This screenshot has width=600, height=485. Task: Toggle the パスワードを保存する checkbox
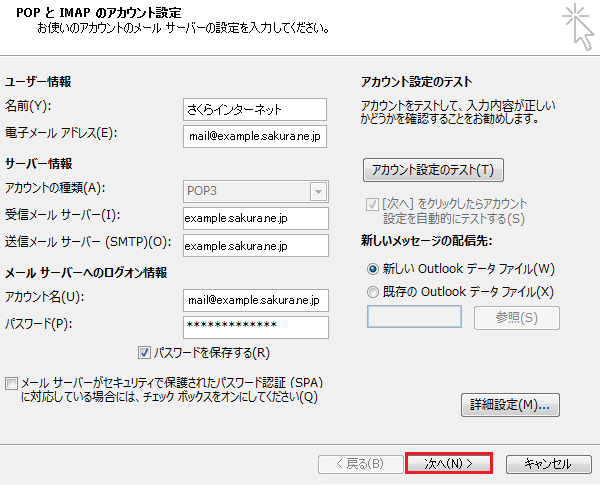tap(145, 352)
